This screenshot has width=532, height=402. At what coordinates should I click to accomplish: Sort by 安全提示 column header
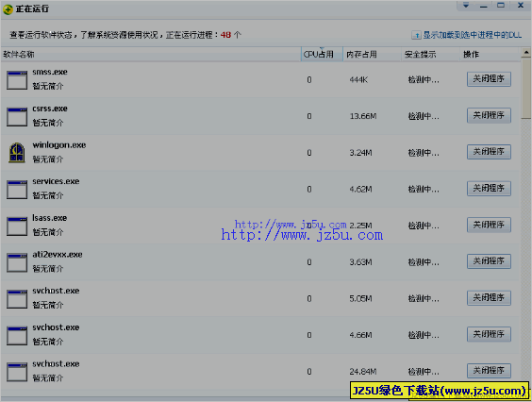(431, 55)
